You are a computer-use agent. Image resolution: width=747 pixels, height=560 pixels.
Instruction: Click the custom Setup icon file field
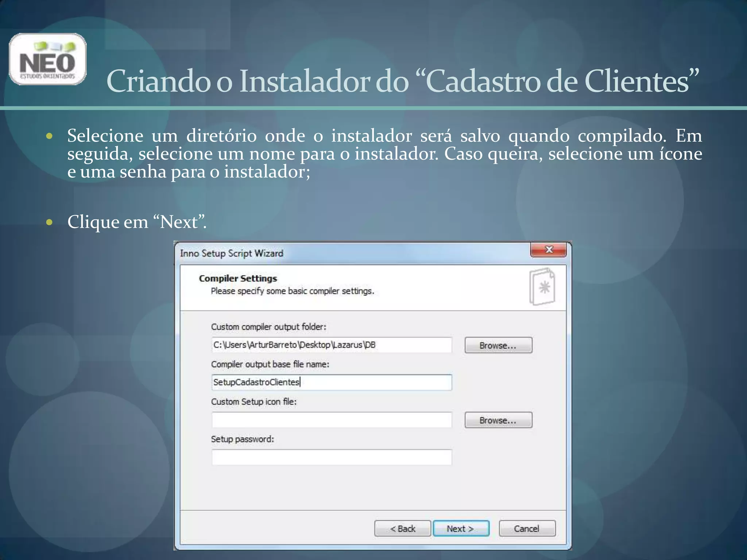pos(332,420)
